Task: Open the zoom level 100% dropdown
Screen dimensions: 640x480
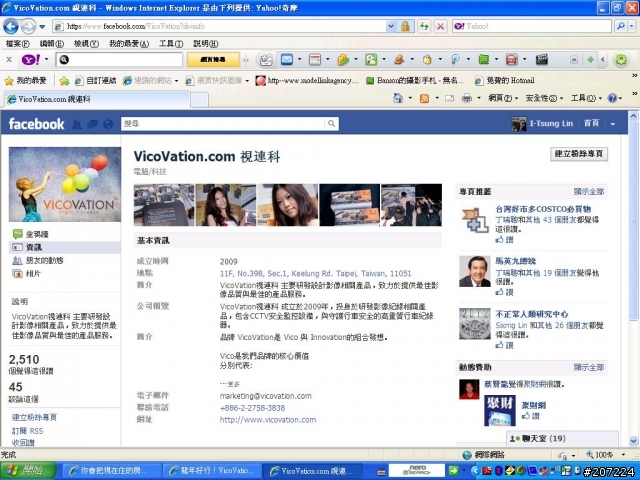Action: click(x=623, y=455)
